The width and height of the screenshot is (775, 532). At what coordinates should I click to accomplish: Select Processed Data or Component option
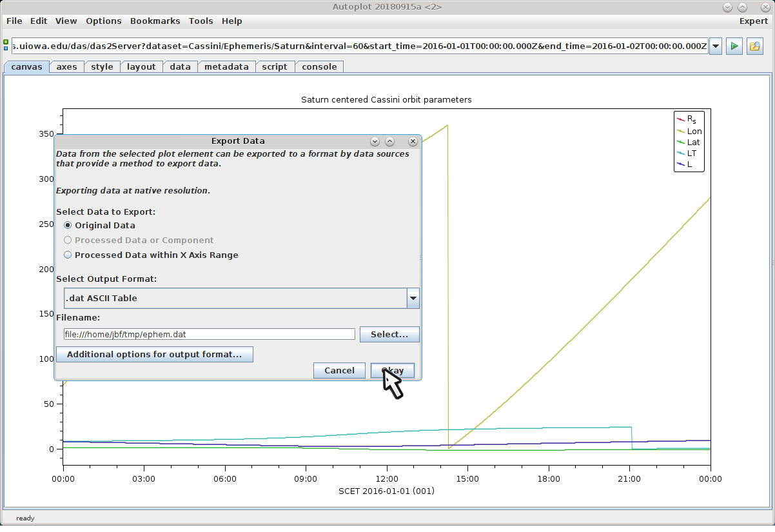point(68,241)
